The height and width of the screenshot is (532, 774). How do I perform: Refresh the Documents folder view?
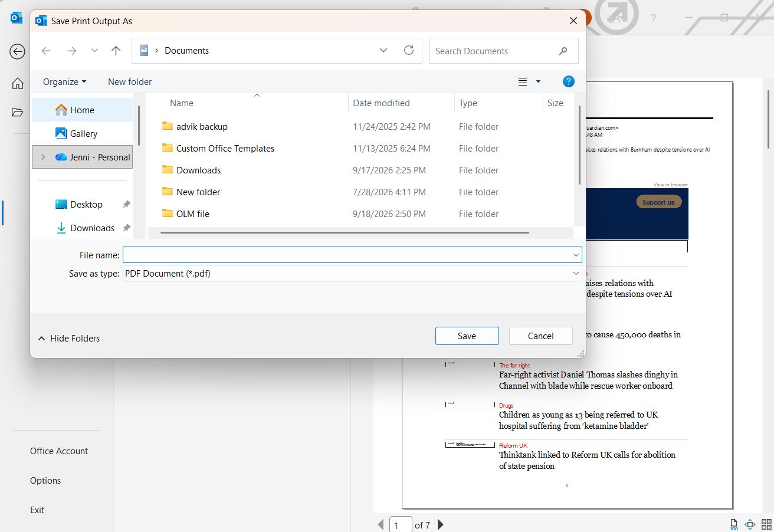[409, 51]
